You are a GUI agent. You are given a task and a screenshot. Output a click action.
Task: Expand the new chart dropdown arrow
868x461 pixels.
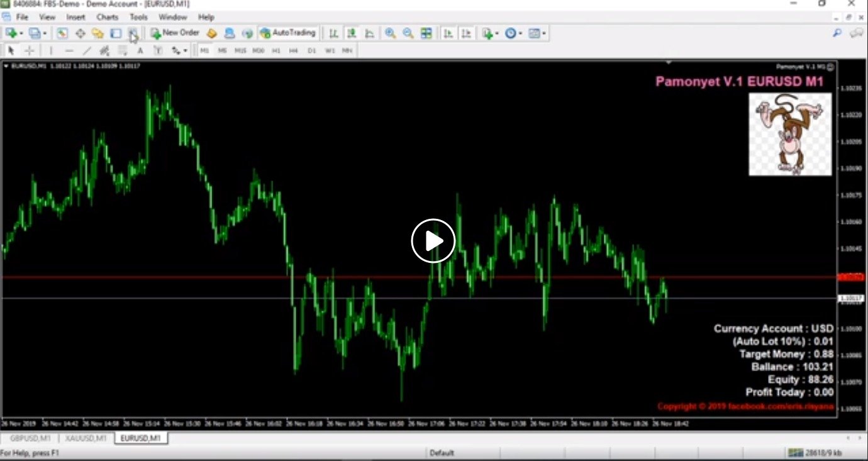21,33
